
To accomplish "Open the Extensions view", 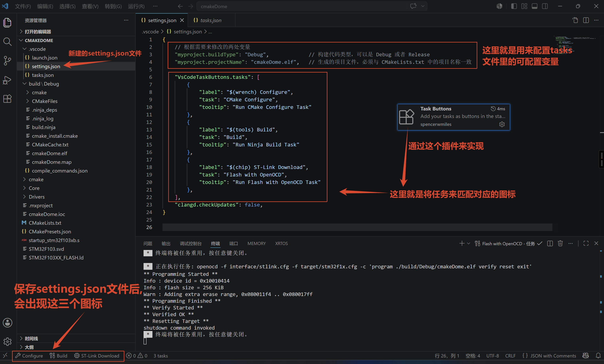I will [7, 99].
